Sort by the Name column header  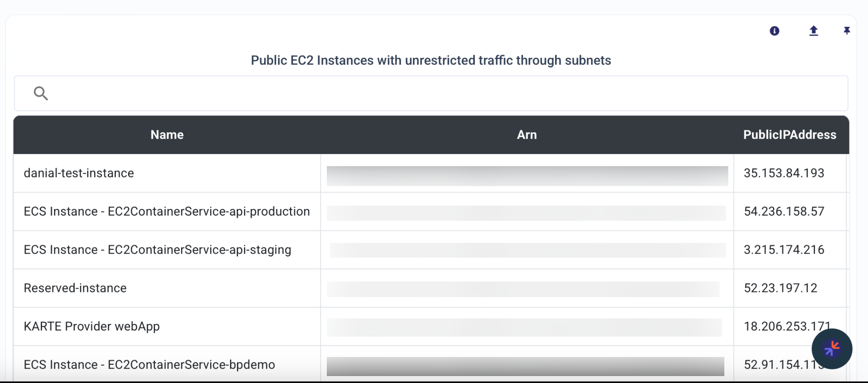167,135
